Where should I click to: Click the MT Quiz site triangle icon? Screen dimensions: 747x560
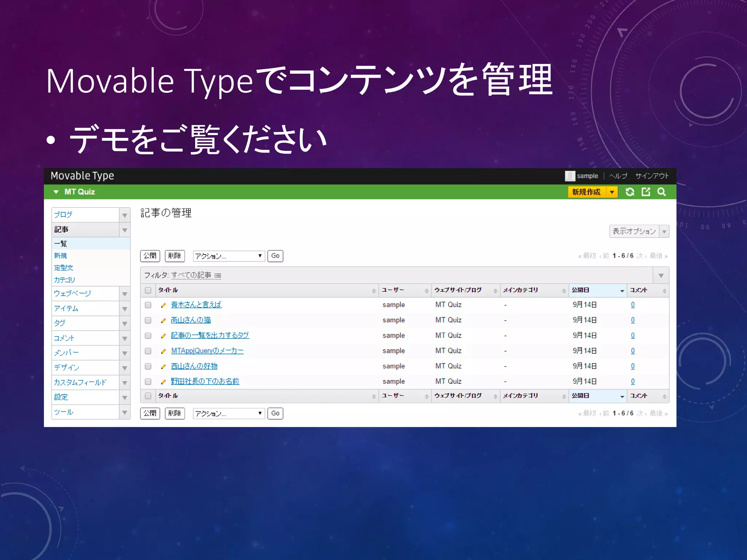56,192
